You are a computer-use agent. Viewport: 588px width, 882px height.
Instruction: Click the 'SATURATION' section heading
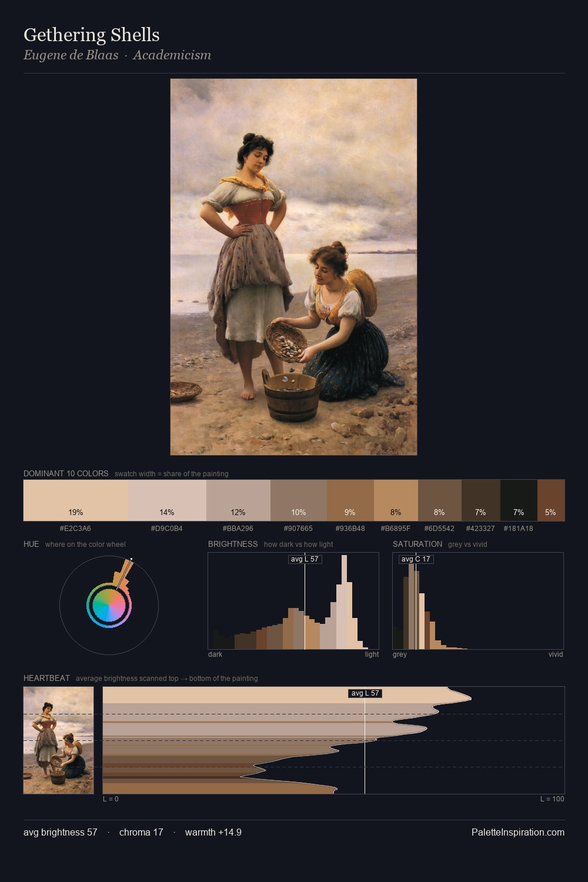click(417, 544)
